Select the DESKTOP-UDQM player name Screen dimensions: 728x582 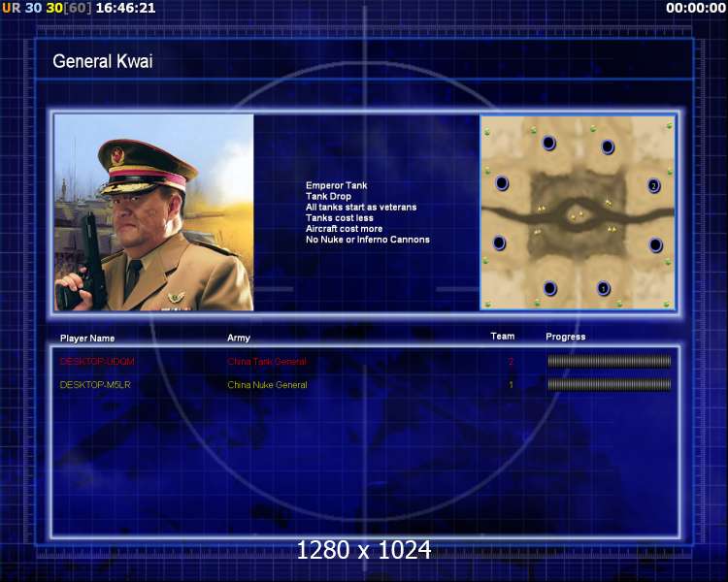point(97,362)
